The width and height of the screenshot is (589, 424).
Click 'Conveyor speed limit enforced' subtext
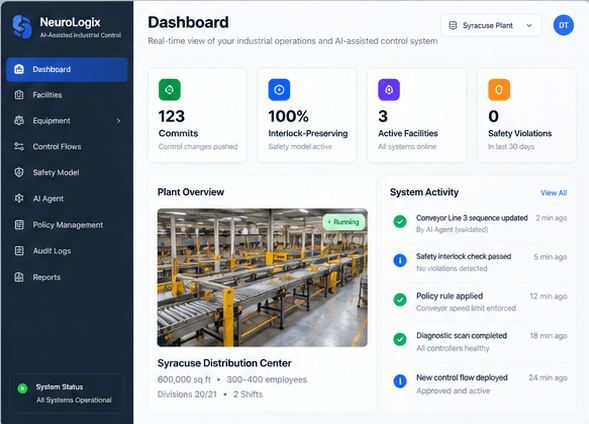[466, 308]
